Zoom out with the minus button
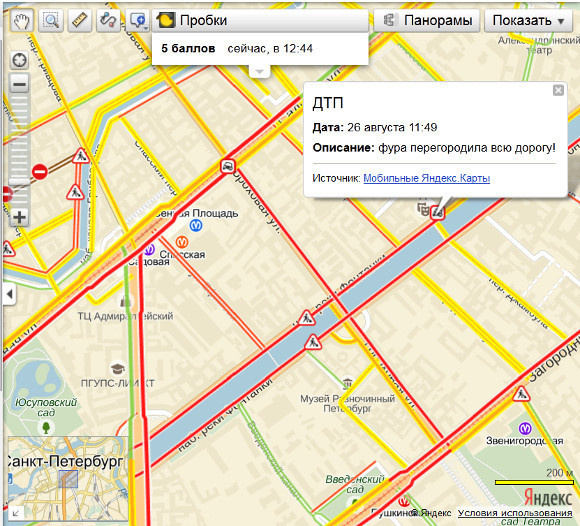This screenshot has height=526, width=580. coord(19,84)
